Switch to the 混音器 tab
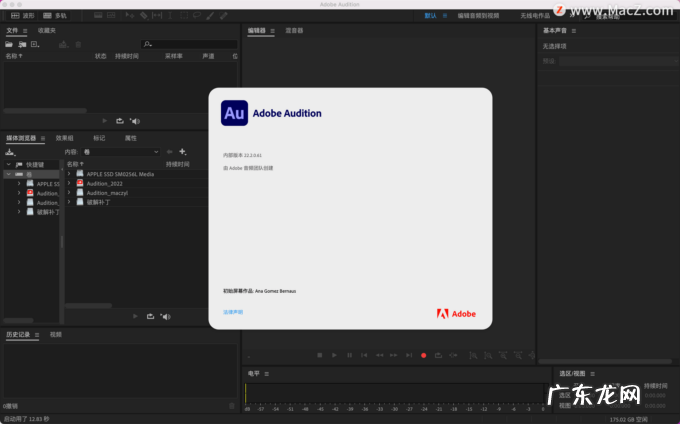The height and width of the screenshot is (424, 680). 294,31
